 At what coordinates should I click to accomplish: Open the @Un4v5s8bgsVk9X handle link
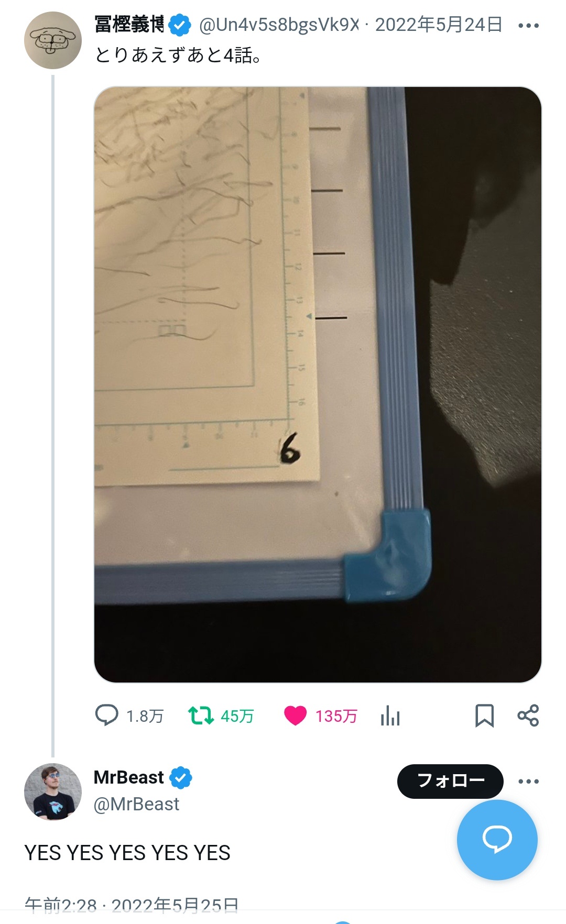coord(279,25)
